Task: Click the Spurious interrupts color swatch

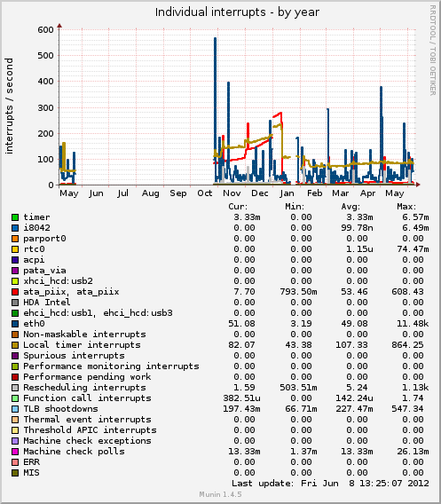Action: point(15,356)
